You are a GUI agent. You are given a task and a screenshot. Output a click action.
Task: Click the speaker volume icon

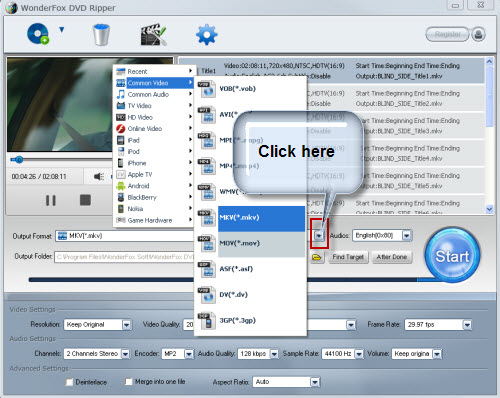click(99, 176)
